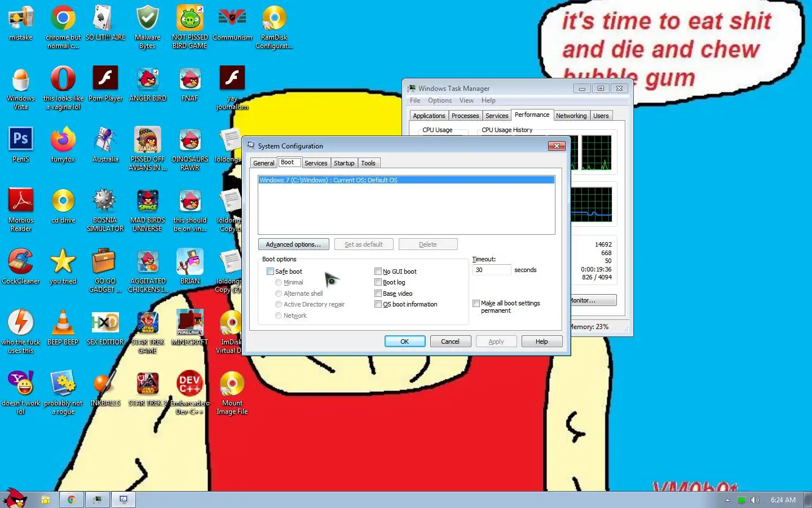The width and height of the screenshot is (812, 508).
Task: Click the Set as default button
Action: [x=364, y=244]
